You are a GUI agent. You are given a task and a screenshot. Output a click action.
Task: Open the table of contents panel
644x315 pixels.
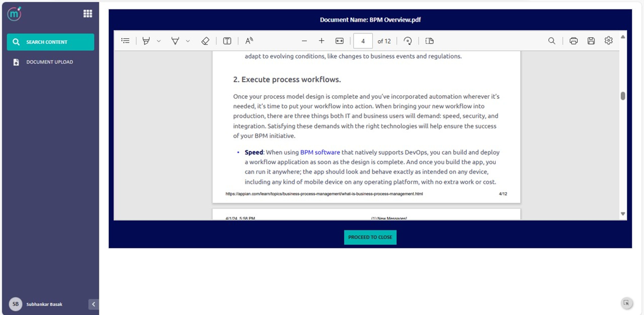pos(125,41)
